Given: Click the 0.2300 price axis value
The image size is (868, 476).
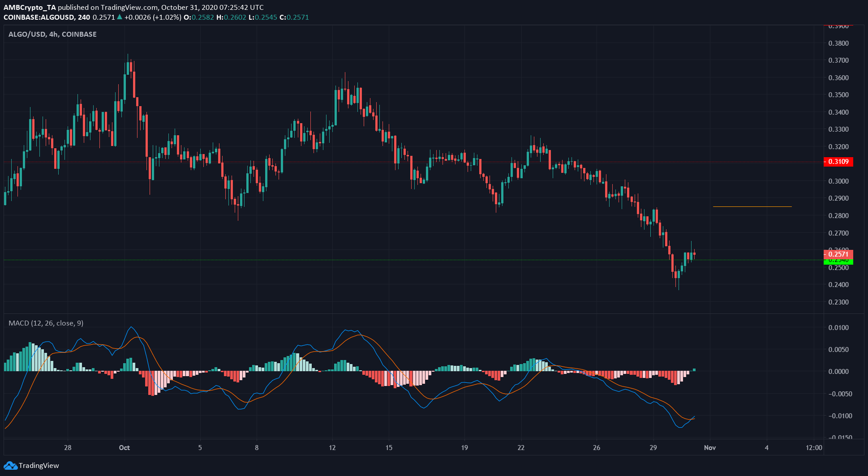Looking at the screenshot, I should [x=838, y=302].
